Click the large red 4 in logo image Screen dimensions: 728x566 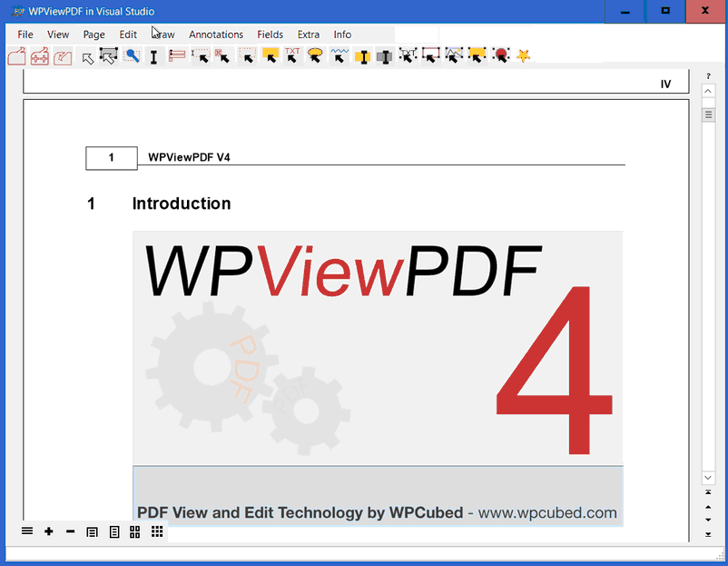click(555, 370)
